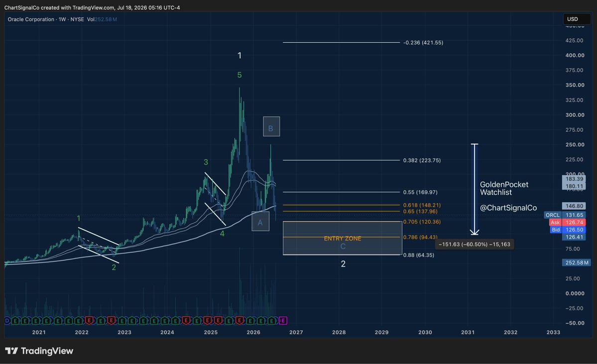Click the green wave 3 label
597x364 pixels.
point(206,162)
